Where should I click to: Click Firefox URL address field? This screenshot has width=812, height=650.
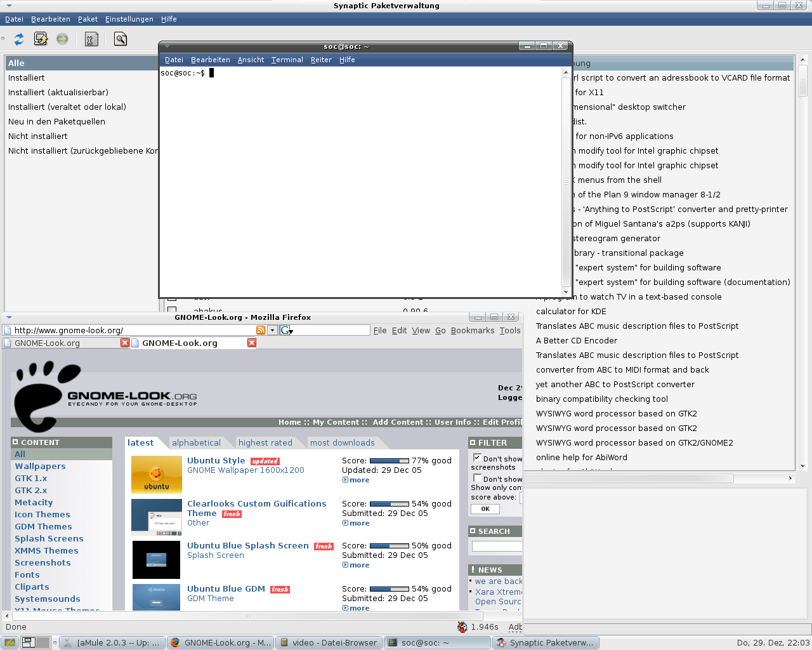[x=134, y=330]
